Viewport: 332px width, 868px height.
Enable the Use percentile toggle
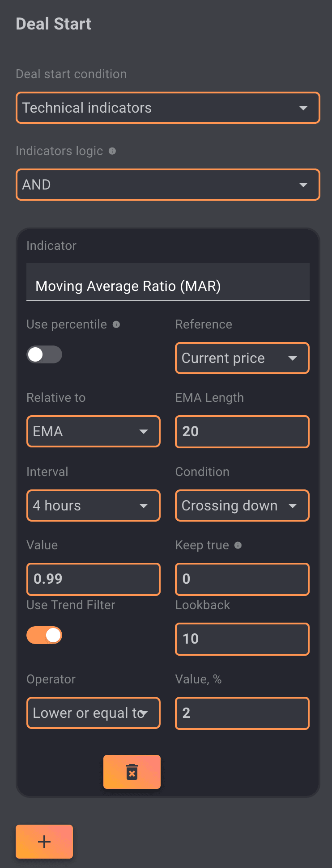44,354
